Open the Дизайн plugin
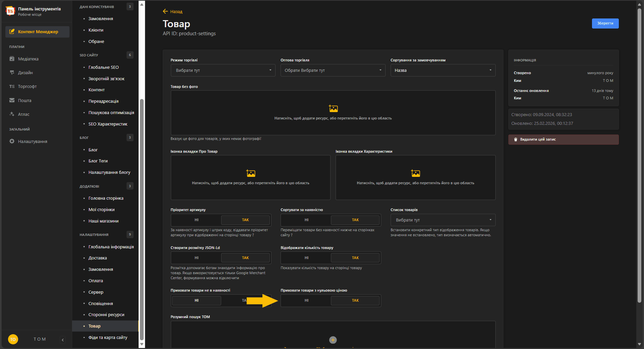 tap(25, 72)
